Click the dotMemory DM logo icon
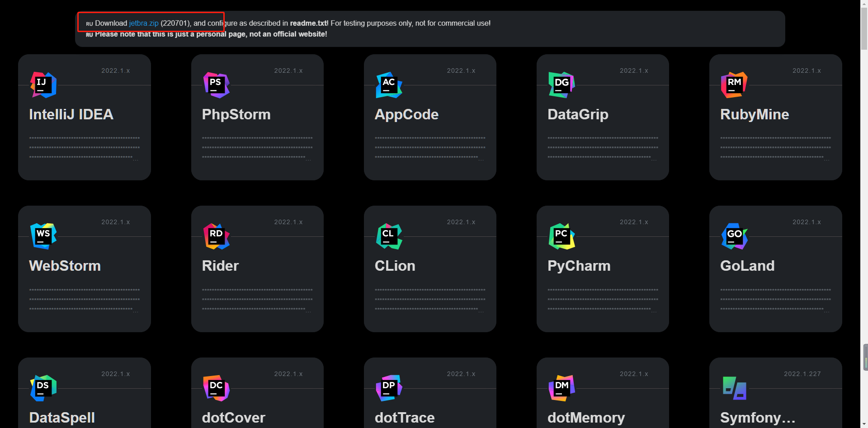Viewport: 868px width, 428px height. tap(562, 388)
